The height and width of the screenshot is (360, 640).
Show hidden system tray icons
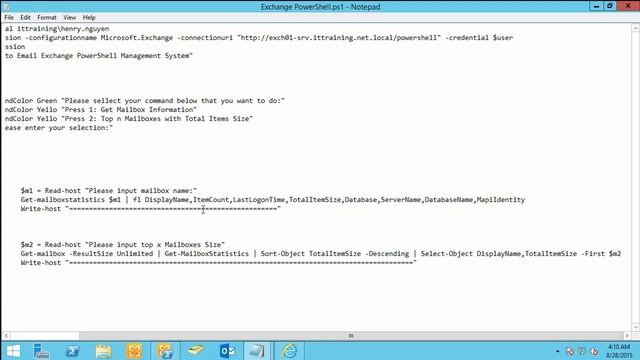coord(558,351)
